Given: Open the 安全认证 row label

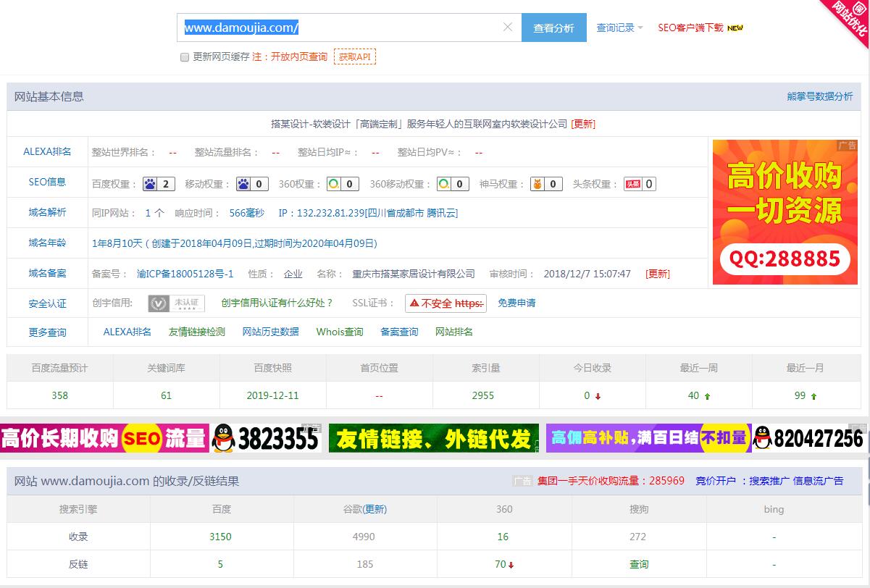Looking at the screenshot, I should (x=47, y=303).
